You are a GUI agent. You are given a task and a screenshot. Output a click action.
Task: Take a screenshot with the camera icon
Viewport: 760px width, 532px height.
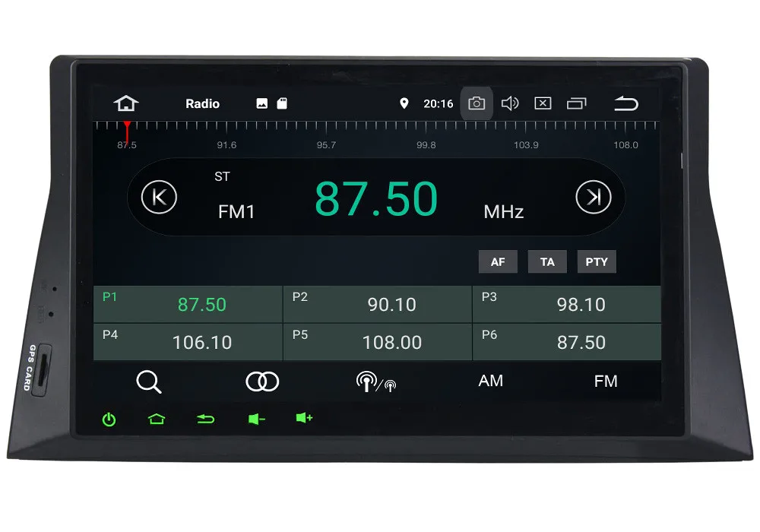(477, 103)
